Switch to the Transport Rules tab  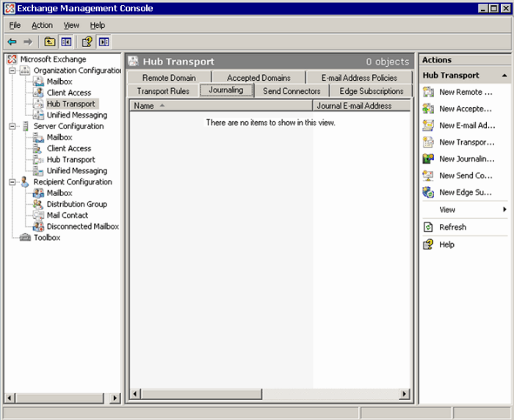pos(163,91)
